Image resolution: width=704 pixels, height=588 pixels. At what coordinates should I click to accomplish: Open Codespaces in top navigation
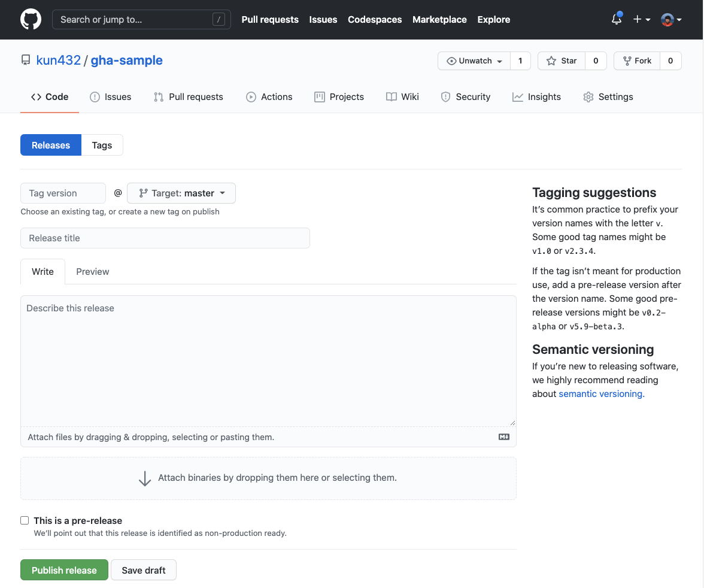pyautogui.click(x=375, y=19)
